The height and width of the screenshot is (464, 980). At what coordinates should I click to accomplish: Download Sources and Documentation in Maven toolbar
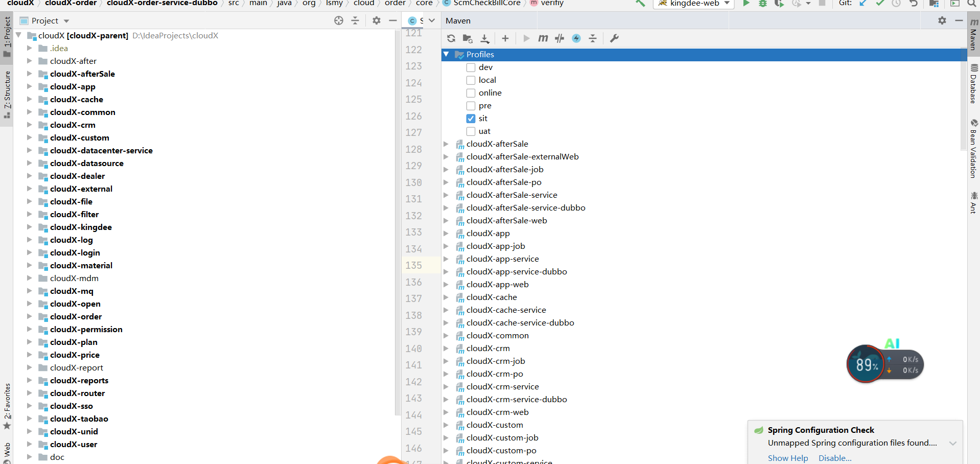485,38
